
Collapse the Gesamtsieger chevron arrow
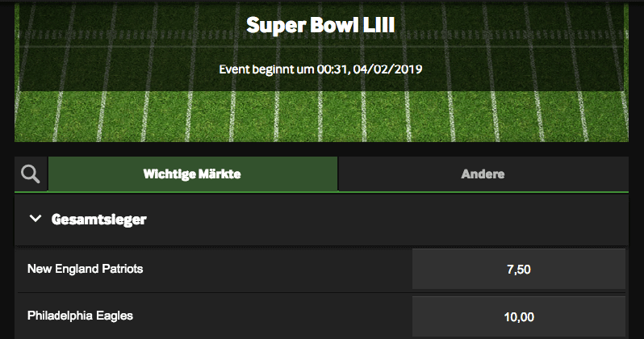(36, 219)
